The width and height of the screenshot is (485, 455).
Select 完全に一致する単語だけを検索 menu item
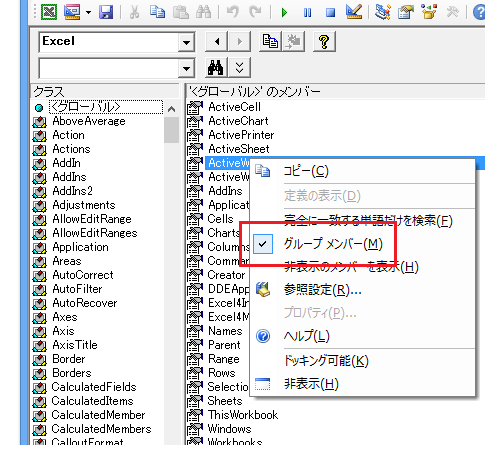click(363, 220)
